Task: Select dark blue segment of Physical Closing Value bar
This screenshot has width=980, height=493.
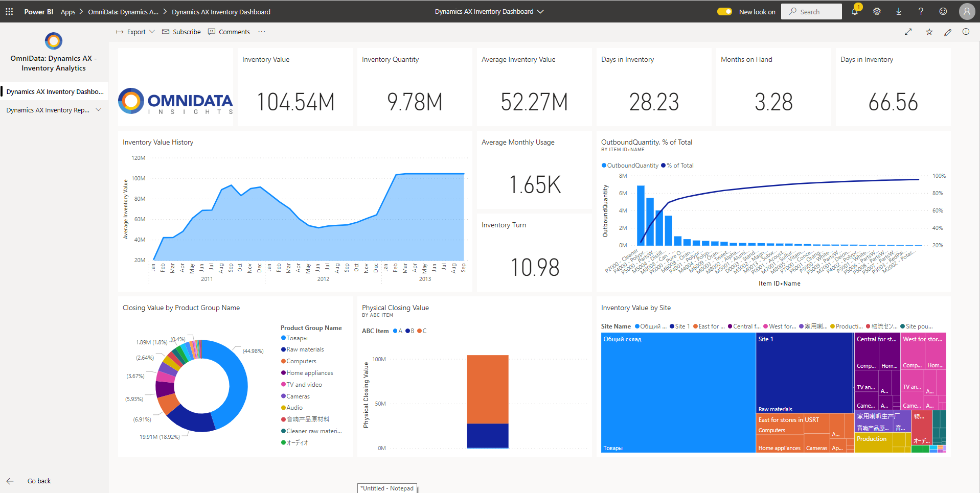Action: [488, 436]
